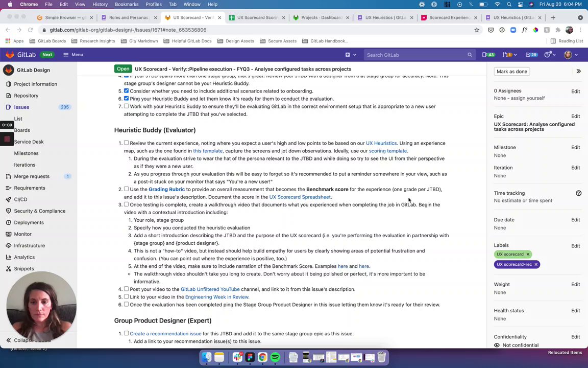Open the Repository sidebar item

click(26, 96)
